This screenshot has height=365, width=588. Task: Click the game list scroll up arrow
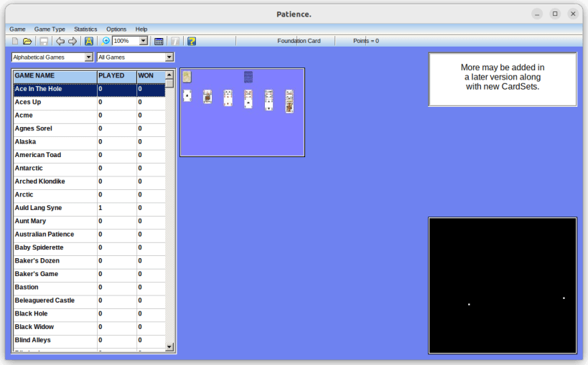(169, 75)
